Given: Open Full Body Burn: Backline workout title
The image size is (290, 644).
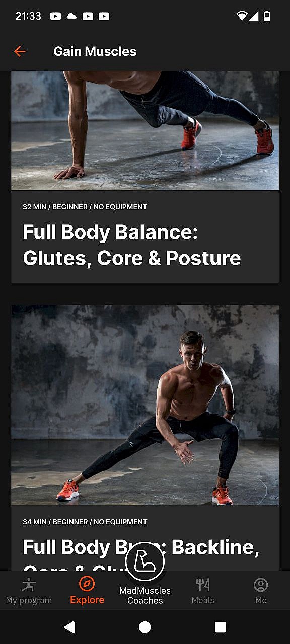Looking at the screenshot, I should 141,548.
